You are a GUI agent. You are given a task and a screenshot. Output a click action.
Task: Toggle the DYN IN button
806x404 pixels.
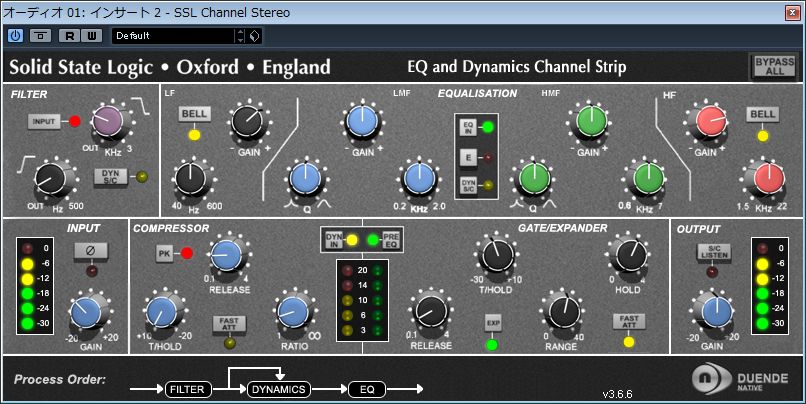(334, 240)
